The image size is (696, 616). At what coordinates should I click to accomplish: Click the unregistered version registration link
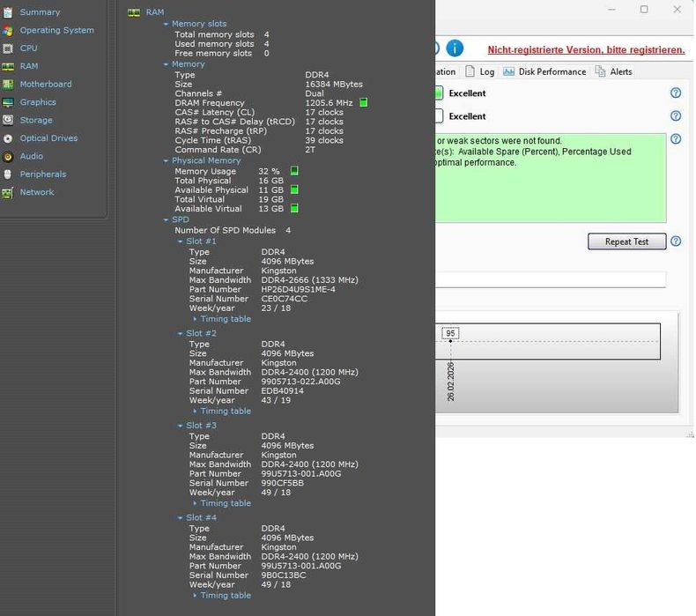(586, 49)
